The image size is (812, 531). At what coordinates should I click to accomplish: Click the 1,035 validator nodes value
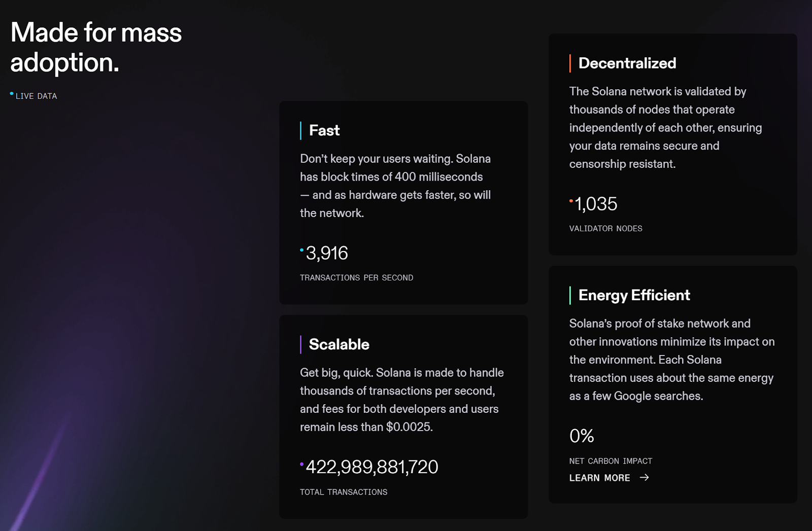point(596,204)
